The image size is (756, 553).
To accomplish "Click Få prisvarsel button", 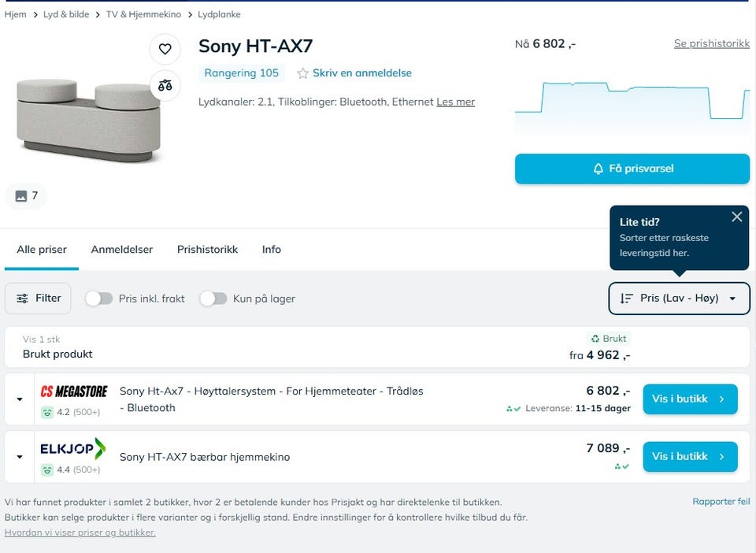I will click(x=632, y=169).
